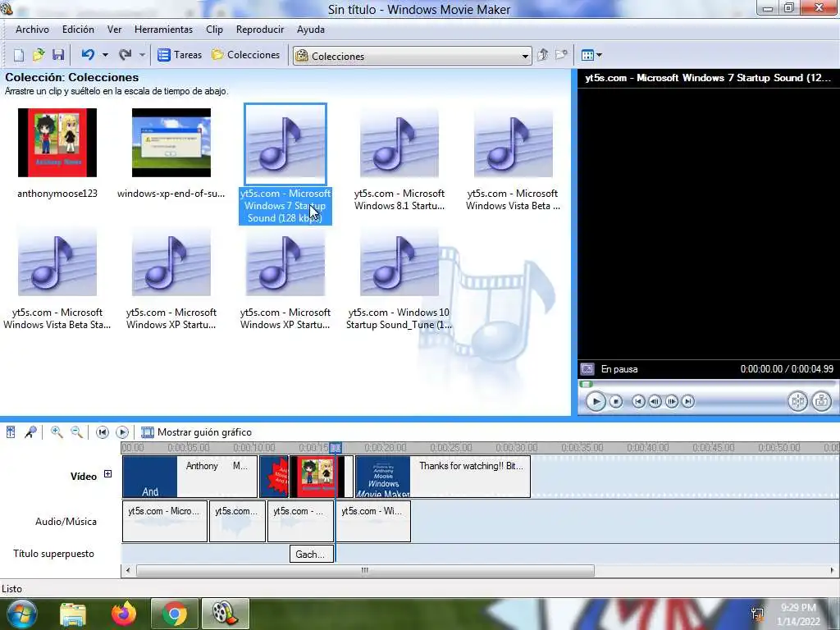
Task: Save the project with the floppy disk icon
Action: click(58, 55)
